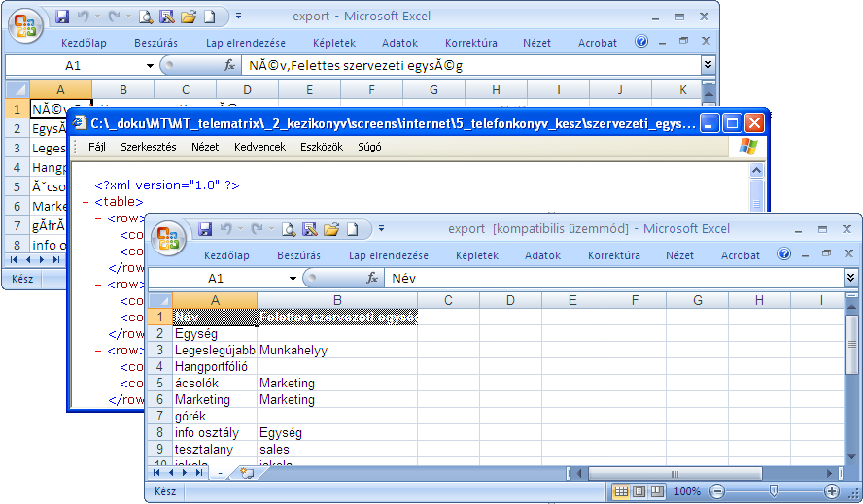The width and height of the screenshot is (863, 504).
Task: Click formula bar showing Név in front Excel
Action: (x=613, y=279)
